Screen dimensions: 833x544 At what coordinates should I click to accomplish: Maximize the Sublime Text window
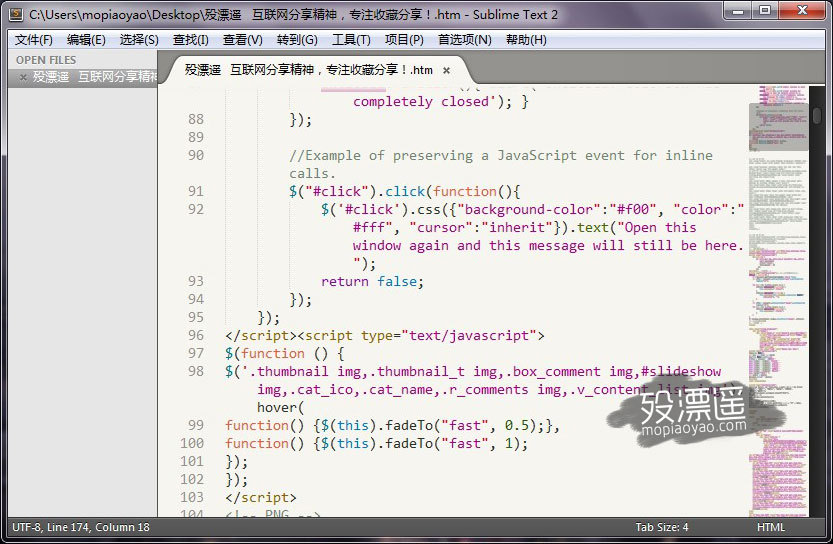(x=764, y=11)
